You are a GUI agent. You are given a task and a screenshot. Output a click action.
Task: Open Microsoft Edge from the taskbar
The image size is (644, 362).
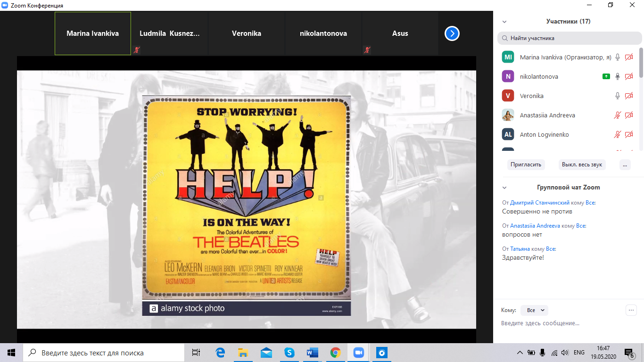220,353
